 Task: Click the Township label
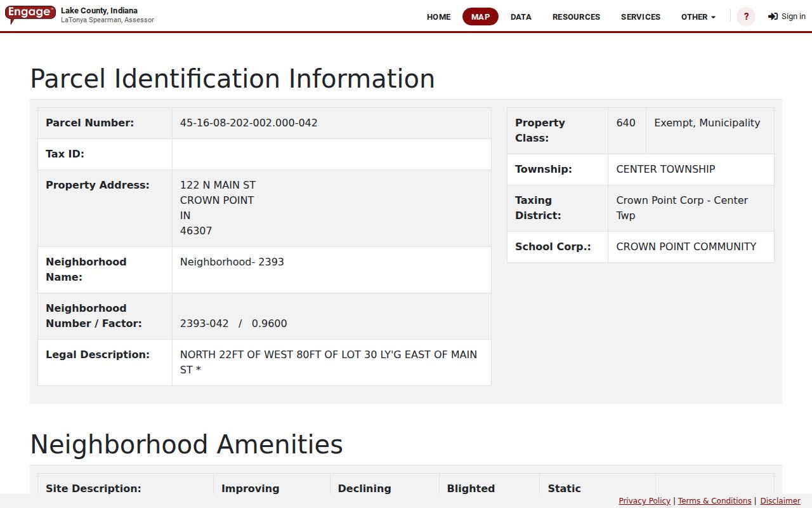[544, 170]
